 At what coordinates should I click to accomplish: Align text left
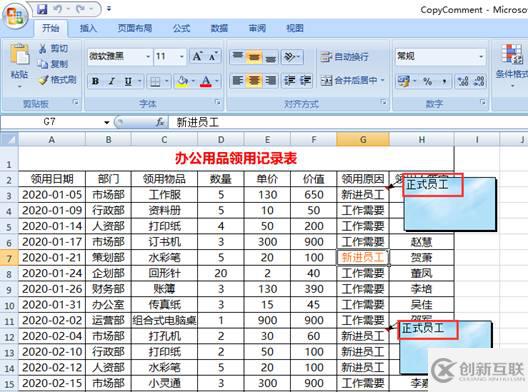(238, 80)
